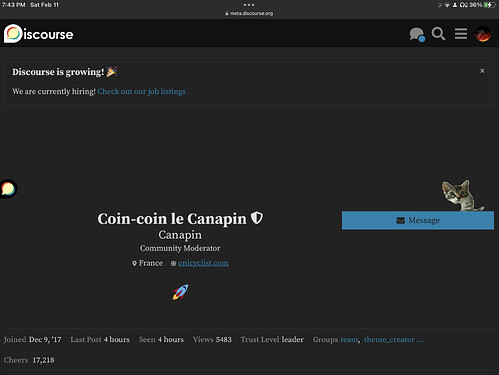The image size is (499, 375).
Task: Visit the unicyclist.com website link
Action: pos(203,263)
